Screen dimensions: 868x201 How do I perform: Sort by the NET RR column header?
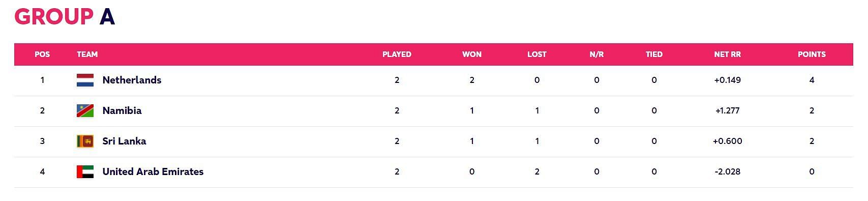(x=727, y=54)
